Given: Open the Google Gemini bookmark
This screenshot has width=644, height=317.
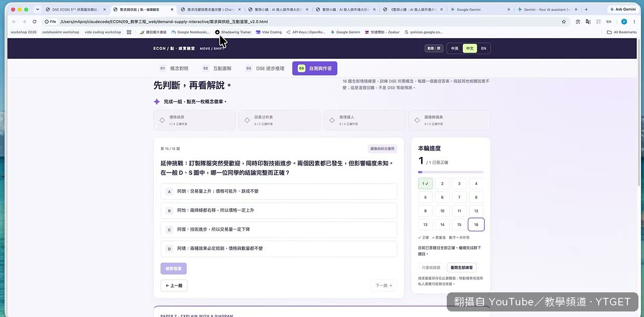Looking at the screenshot, I should click(x=345, y=32).
